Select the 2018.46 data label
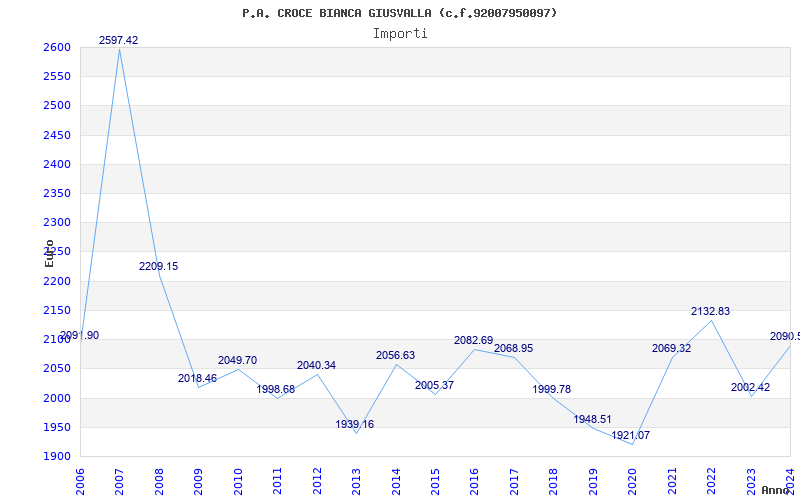Screen dimensions: 800x500 click(x=197, y=379)
